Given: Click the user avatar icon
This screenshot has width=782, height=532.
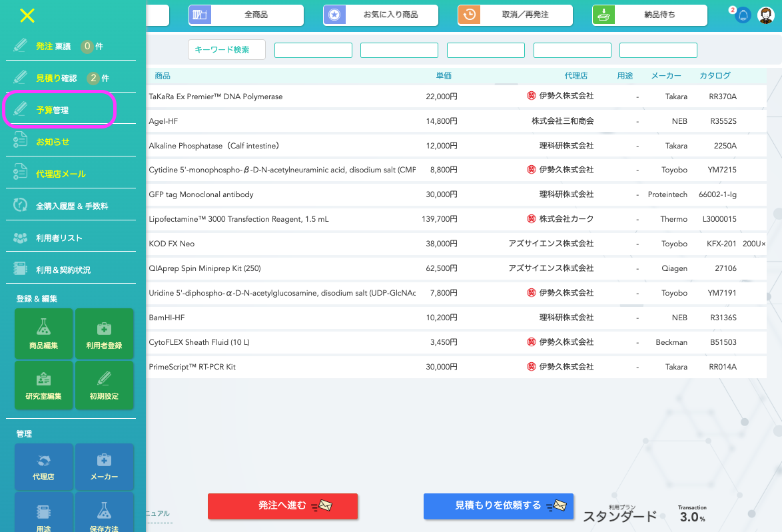Looking at the screenshot, I should point(766,15).
